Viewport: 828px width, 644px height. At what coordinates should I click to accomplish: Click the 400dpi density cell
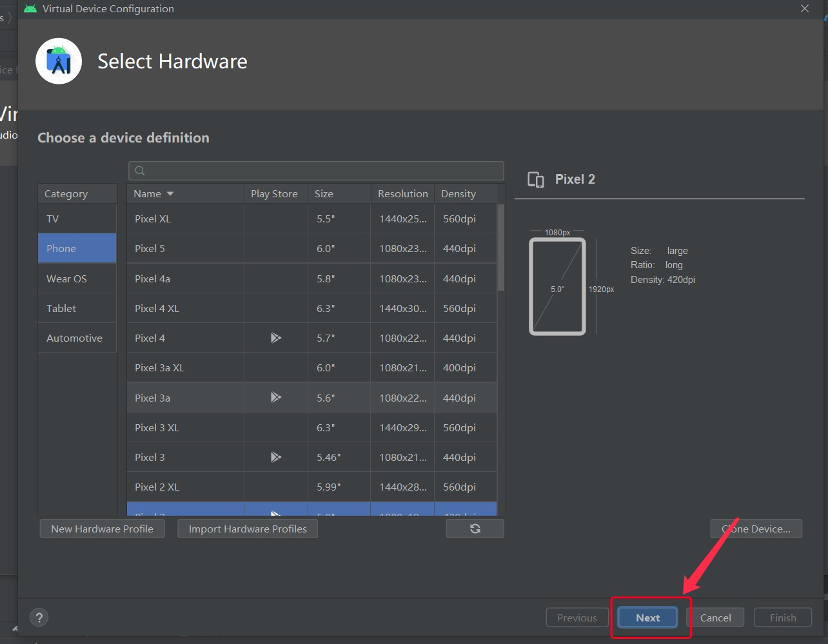(x=466, y=367)
